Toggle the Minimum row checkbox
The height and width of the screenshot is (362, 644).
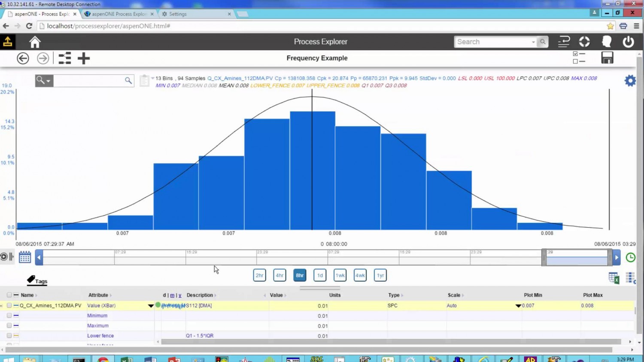point(9,316)
